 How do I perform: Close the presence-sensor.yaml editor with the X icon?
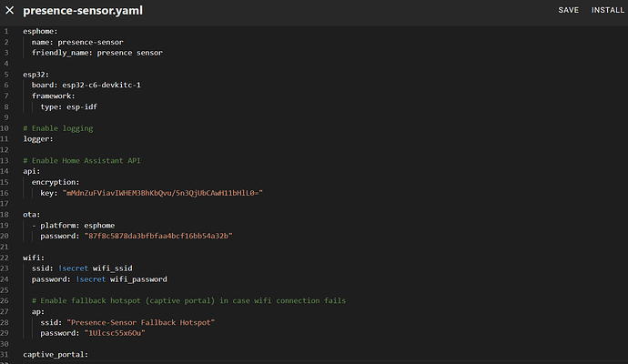click(x=9, y=10)
